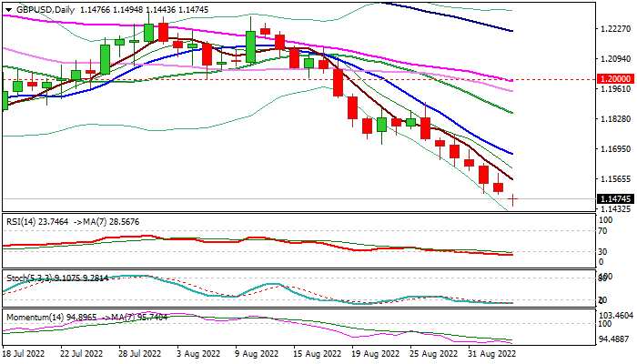
Task: Click the Stoch(5,3,3) indicator label
Action: pyautogui.click(x=30, y=278)
